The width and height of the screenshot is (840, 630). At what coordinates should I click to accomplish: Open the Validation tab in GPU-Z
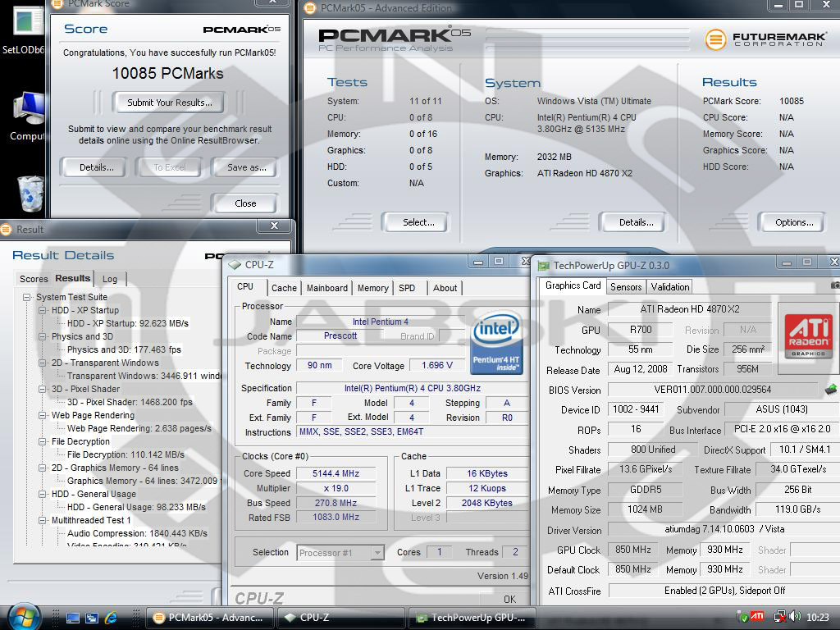(x=669, y=286)
